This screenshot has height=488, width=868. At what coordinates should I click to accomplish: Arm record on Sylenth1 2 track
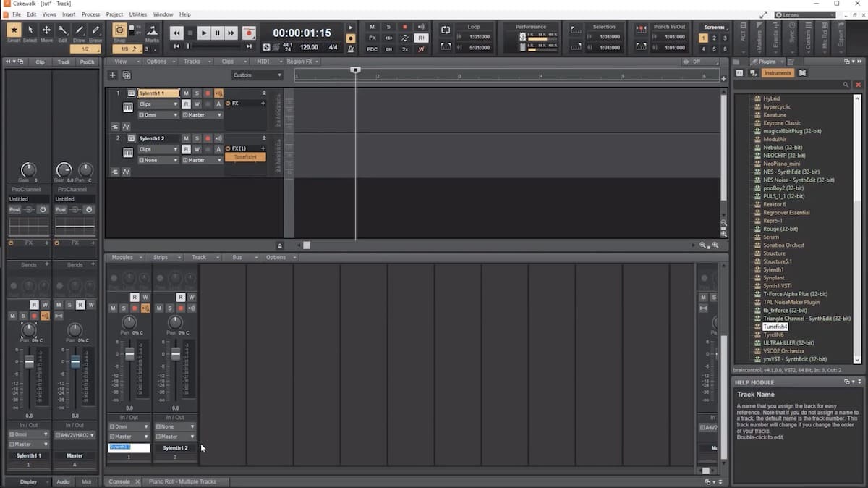click(208, 138)
